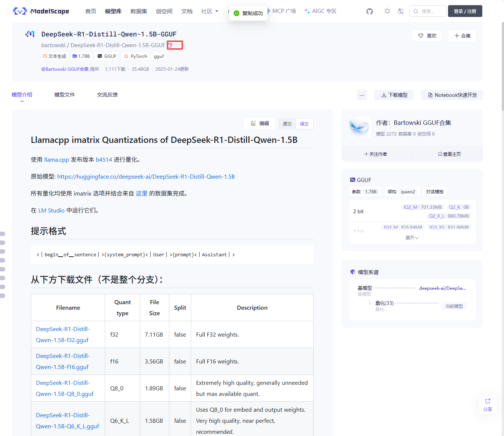The image size is (504, 436).
Task: Click the 模型系谱 cube icon
Action: (x=353, y=272)
